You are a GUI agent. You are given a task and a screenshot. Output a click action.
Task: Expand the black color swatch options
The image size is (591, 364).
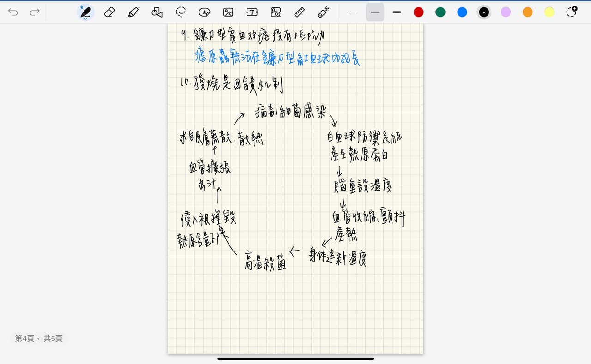(484, 12)
